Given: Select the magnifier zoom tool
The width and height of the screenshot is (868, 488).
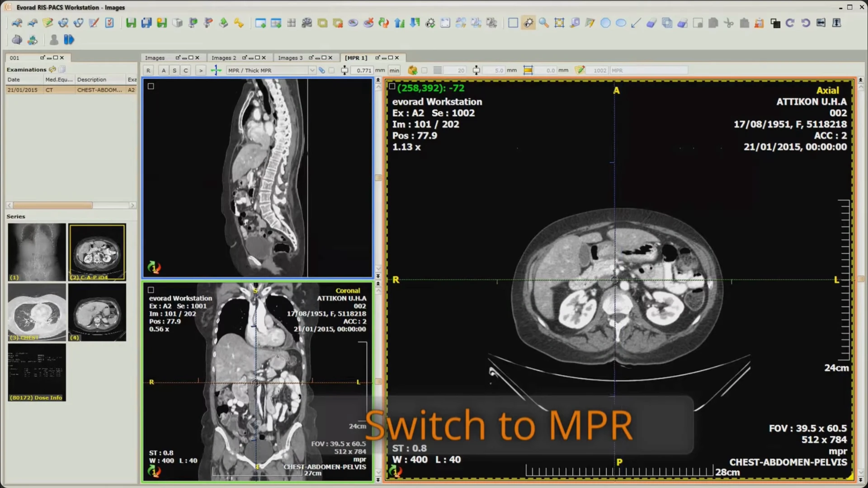Looking at the screenshot, I should point(544,23).
